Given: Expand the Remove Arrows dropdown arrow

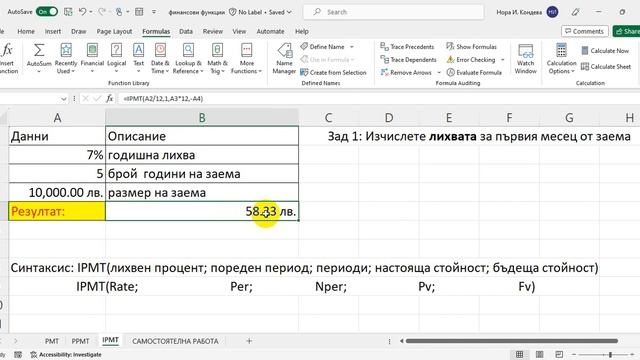Looking at the screenshot, I should tap(439, 73).
